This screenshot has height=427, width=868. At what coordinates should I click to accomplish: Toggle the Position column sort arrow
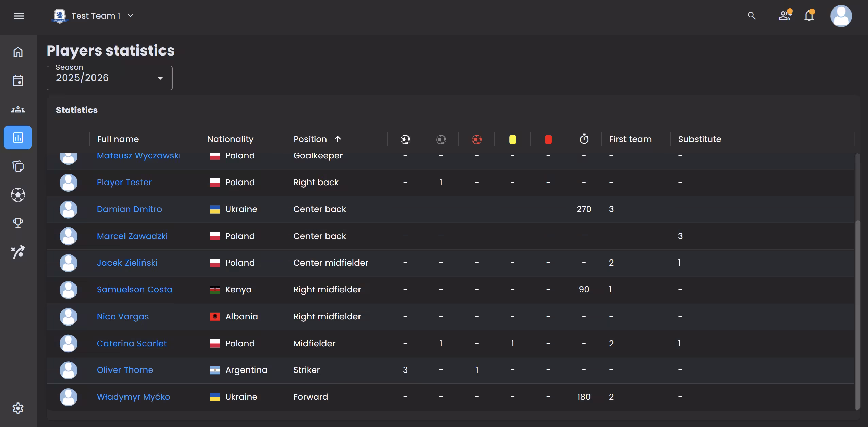337,139
